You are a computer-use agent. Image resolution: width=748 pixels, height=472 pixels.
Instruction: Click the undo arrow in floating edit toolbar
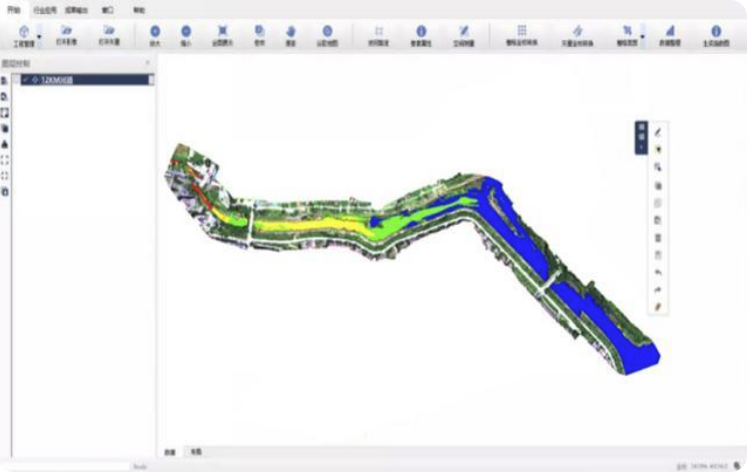click(658, 272)
